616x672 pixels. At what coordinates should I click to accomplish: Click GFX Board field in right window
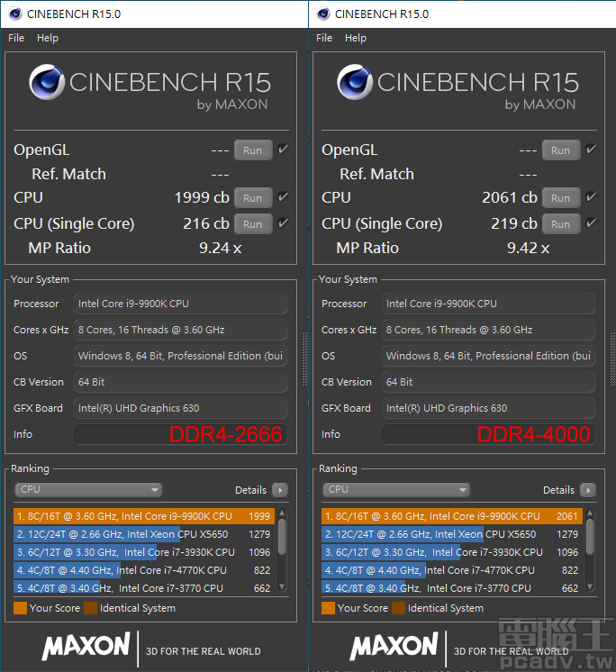tap(488, 408)
